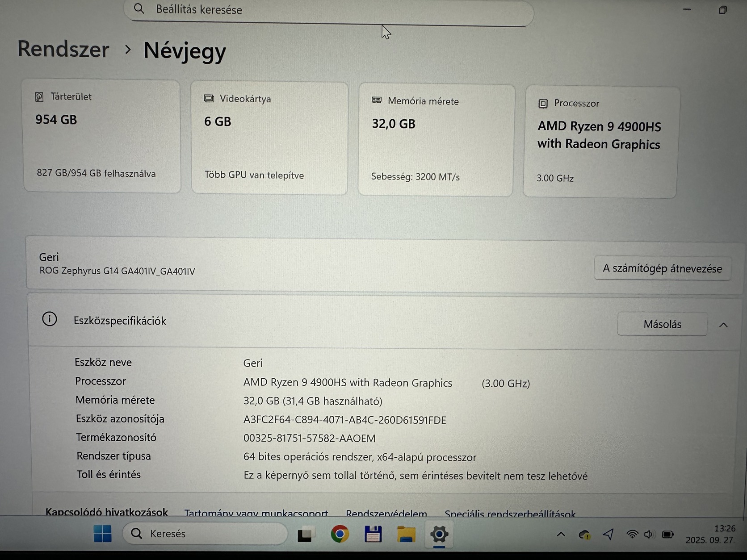This screenshot has height=560, width=747.
Task: Open the "Tartomány vagy munkacsoport" link
Action: tap(256, 513)
